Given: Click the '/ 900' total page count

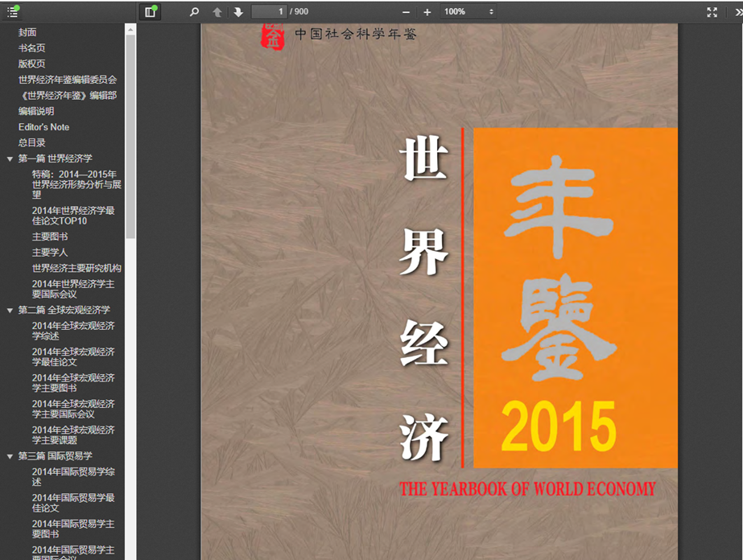Looking at the screenshot, I should (299, 11).
